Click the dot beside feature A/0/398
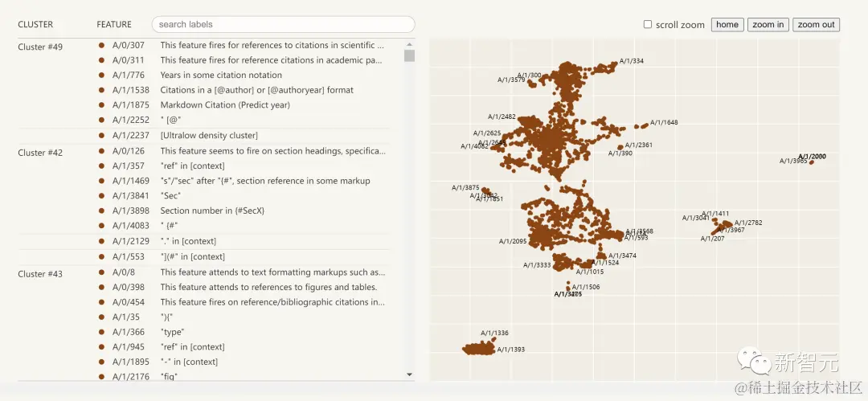The height and width of the screenshot is (401, 868). [x=101, y=287]
